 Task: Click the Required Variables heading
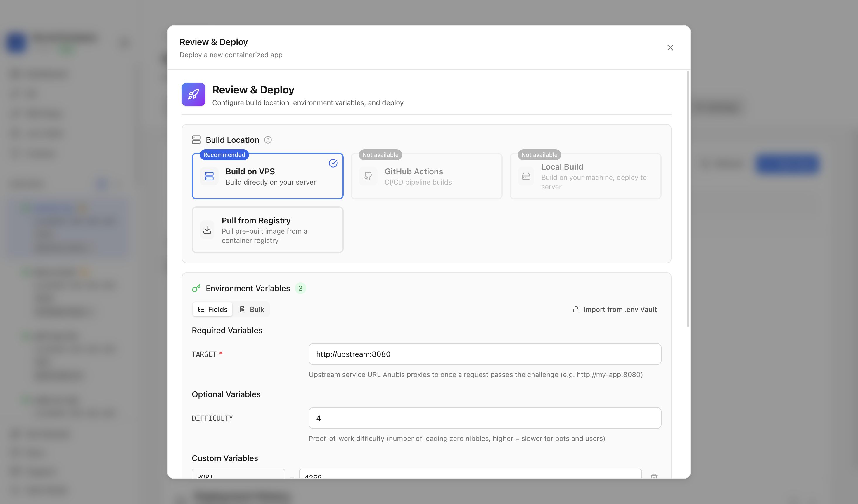point(227,331)
